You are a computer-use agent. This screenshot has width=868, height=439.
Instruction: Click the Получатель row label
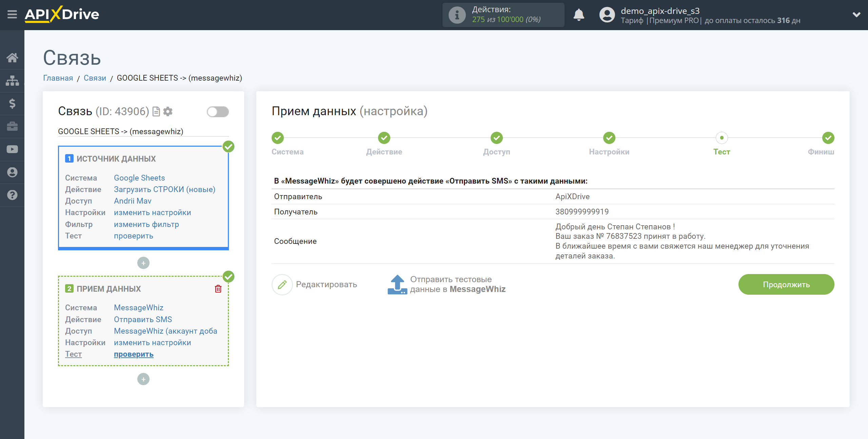296,212
